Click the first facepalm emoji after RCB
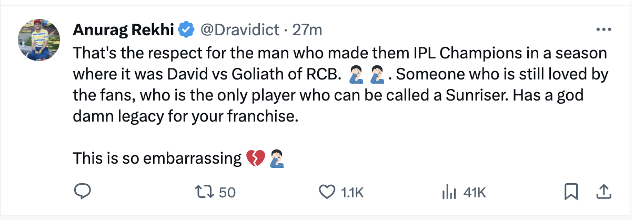Viewport: 644px width, 220px height. [356, 74]
